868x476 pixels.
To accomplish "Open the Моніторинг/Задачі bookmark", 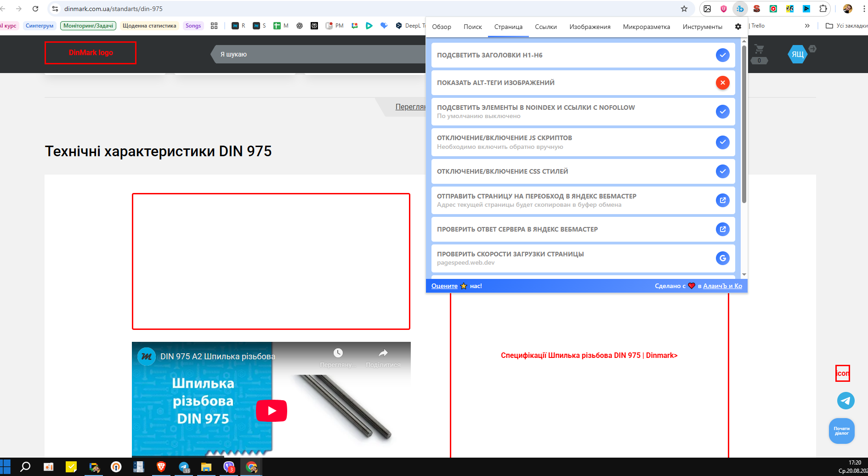I will [x=88, y=26].
